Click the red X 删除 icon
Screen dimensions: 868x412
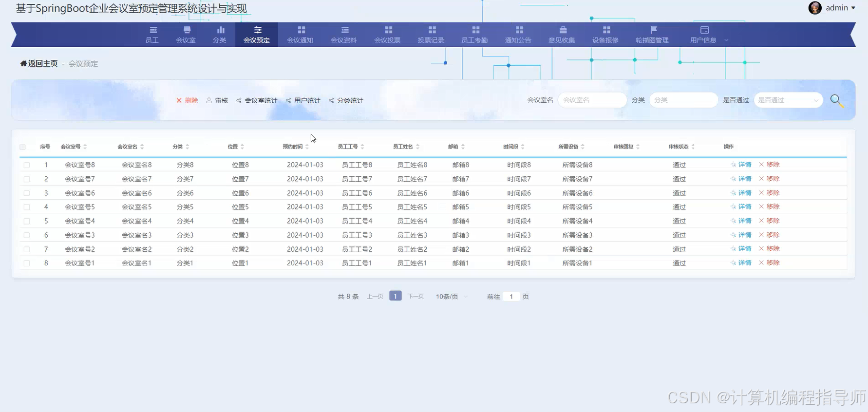pos(179,100)
